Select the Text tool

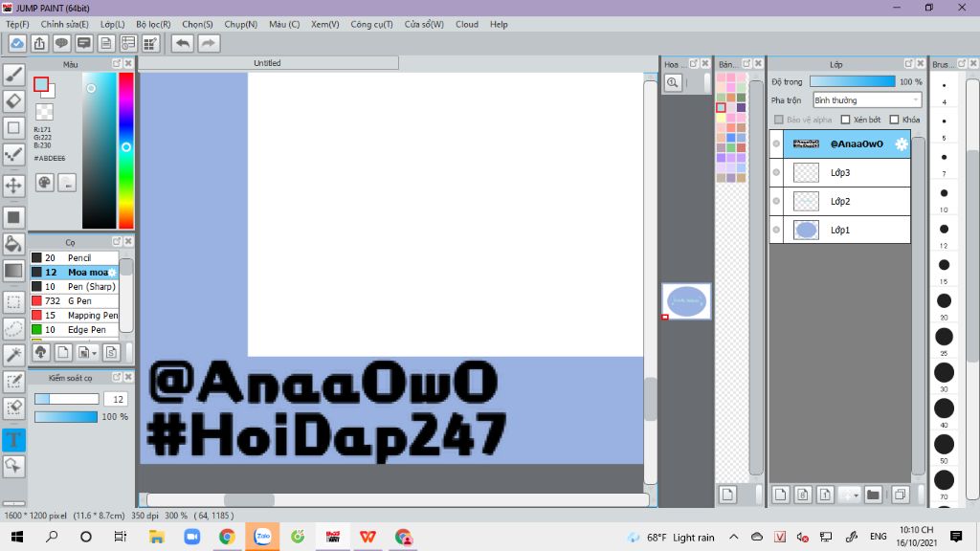click(x=13, y=440)
